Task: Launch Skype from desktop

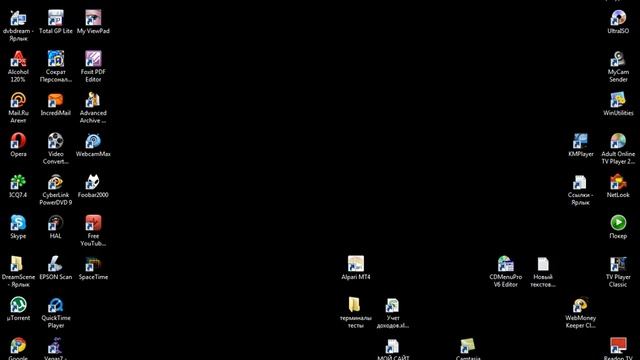Action: [x=18, y=223]
